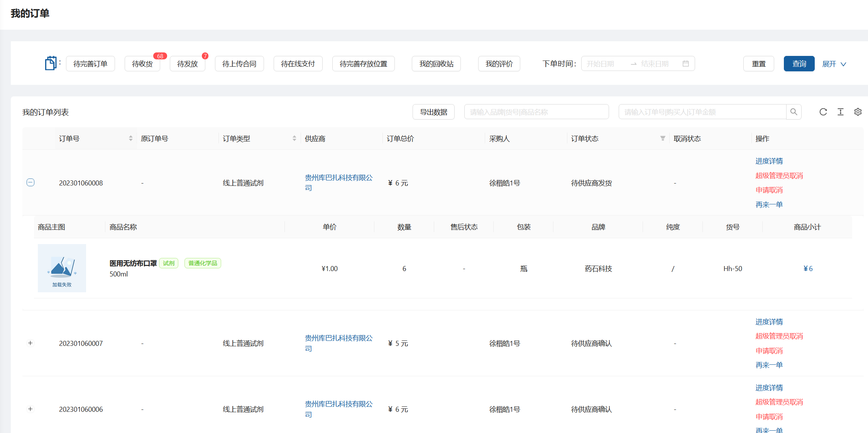Click the 导出数据 button
This screenshot has width=868, height=433.
(x=433, y=112)
